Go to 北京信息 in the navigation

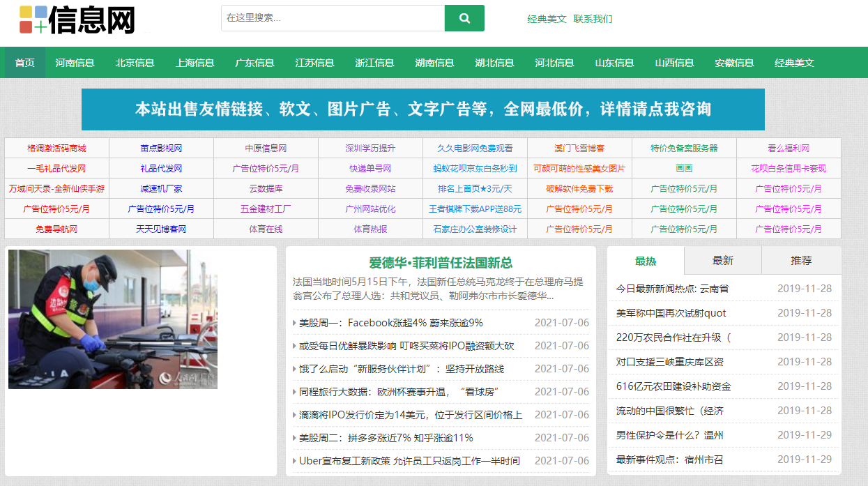(135, 63)
